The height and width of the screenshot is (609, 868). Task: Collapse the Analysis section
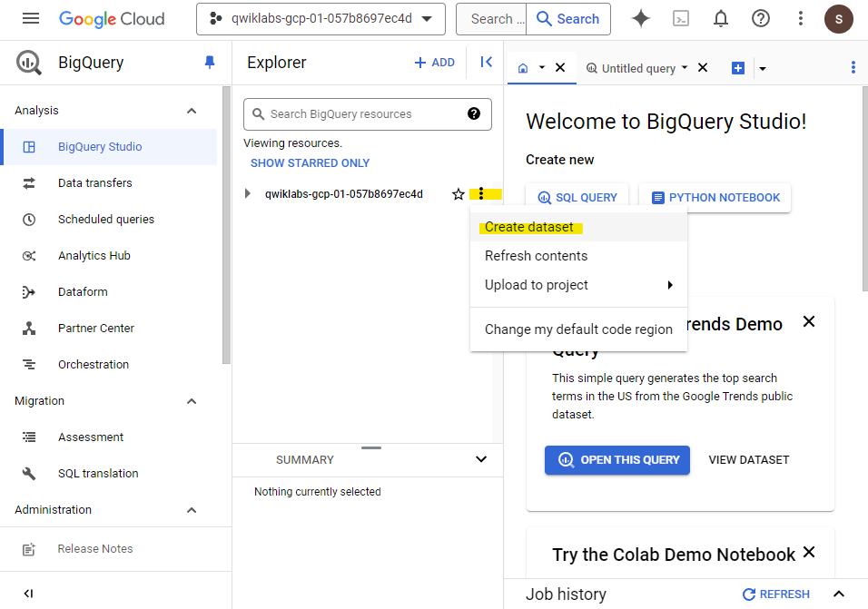pos(192,111)
